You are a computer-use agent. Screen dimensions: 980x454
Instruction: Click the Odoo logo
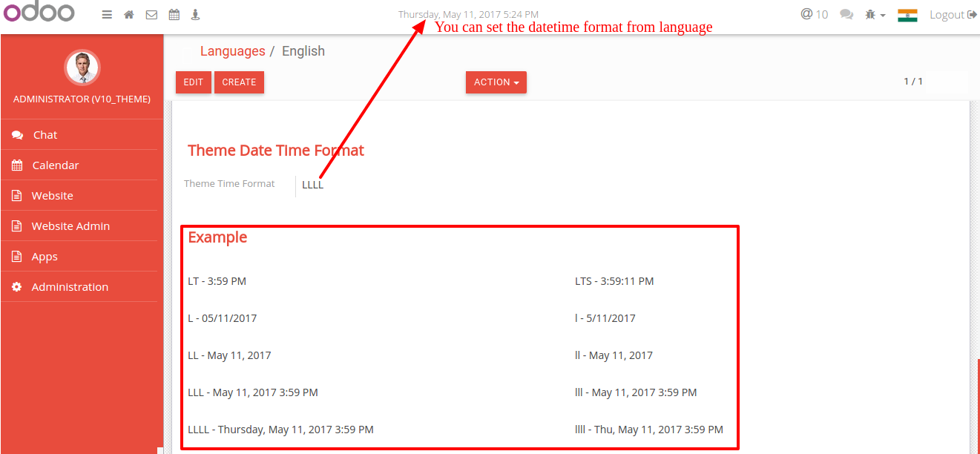coord(39,13)
